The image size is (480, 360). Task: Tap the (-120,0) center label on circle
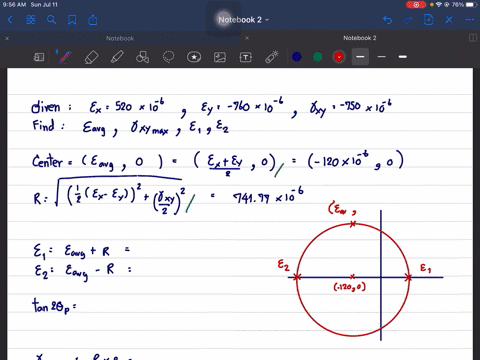coord(350,287)
